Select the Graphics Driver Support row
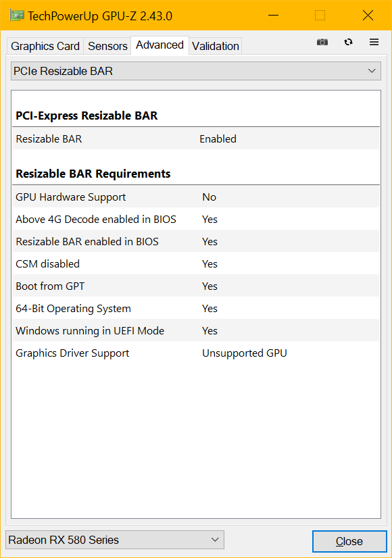 point(196,353)
